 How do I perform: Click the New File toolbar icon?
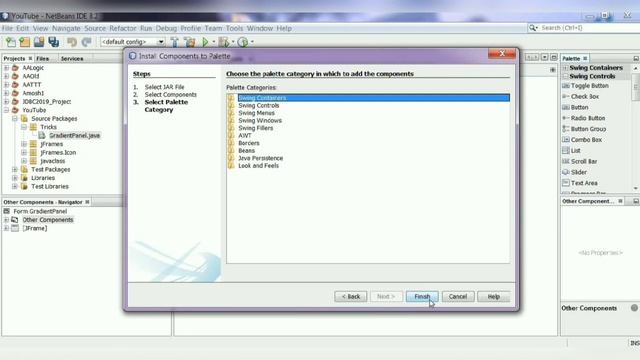[11, 42]
